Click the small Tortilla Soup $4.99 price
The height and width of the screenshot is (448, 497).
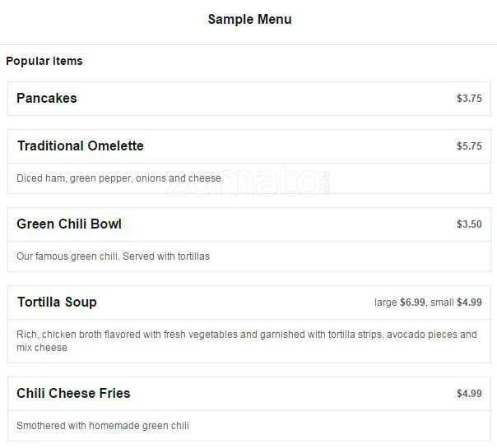(x=469, y=303)
